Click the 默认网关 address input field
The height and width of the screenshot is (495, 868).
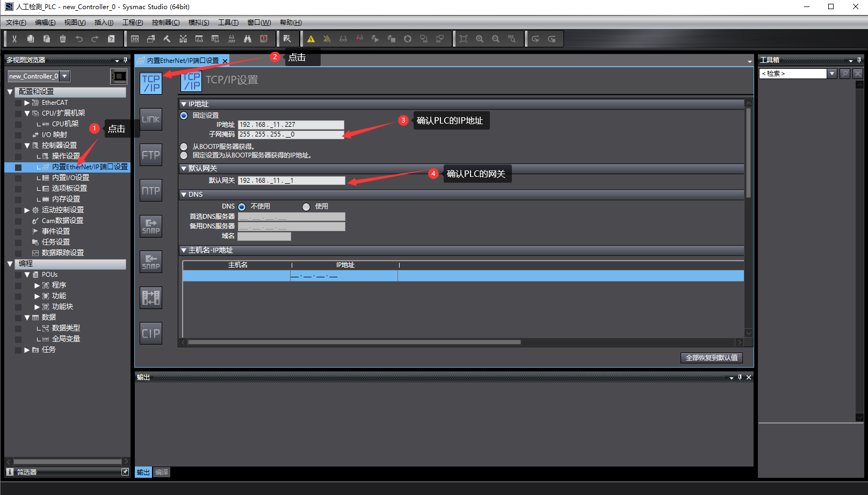pos(291,181)
